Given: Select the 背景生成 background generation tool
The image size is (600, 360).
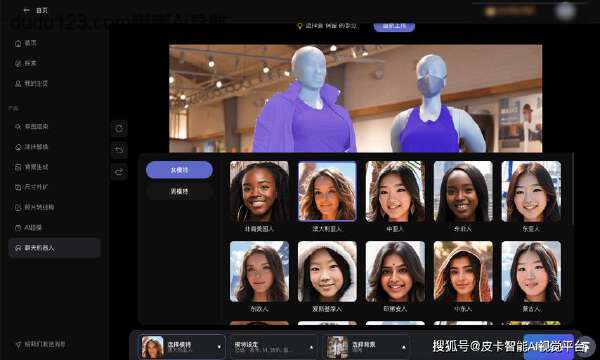Looking at the screenshot, I should pyautogui.click(x=31, y=167).
